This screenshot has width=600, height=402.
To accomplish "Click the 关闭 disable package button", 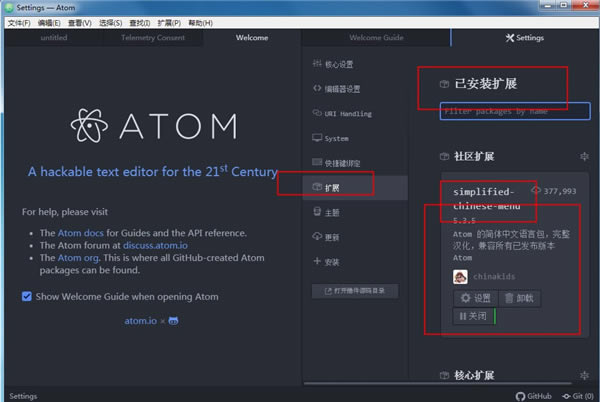I will point(474,316).
